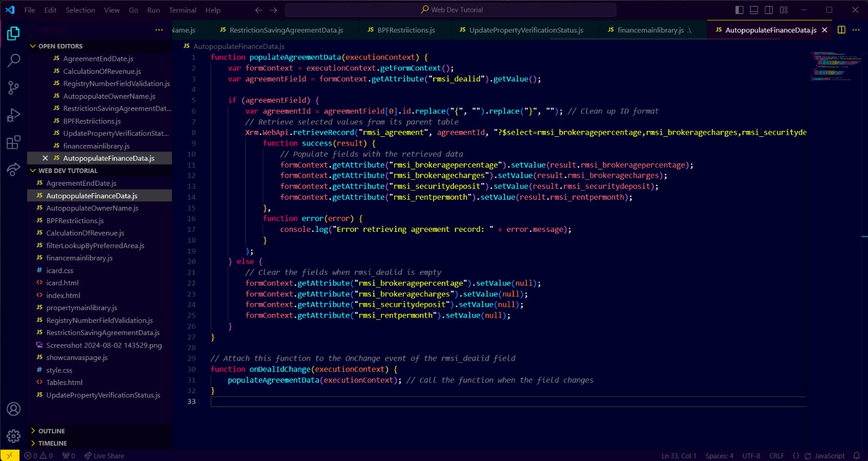Viewport: 868px width, 461px height.
Task: Open the Extensions view
Action: [x=14, y=143]
